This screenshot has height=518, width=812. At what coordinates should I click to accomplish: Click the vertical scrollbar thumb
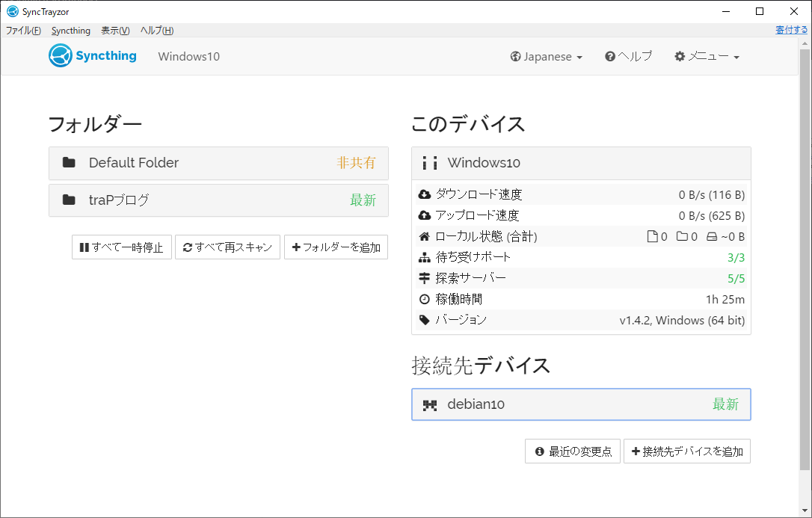pyautogui.click(x=805, y=259)
